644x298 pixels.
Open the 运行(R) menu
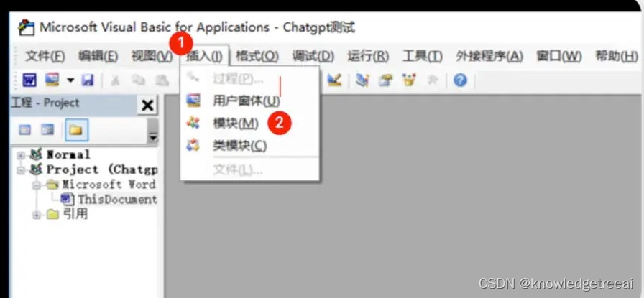[x=368, y=56]
